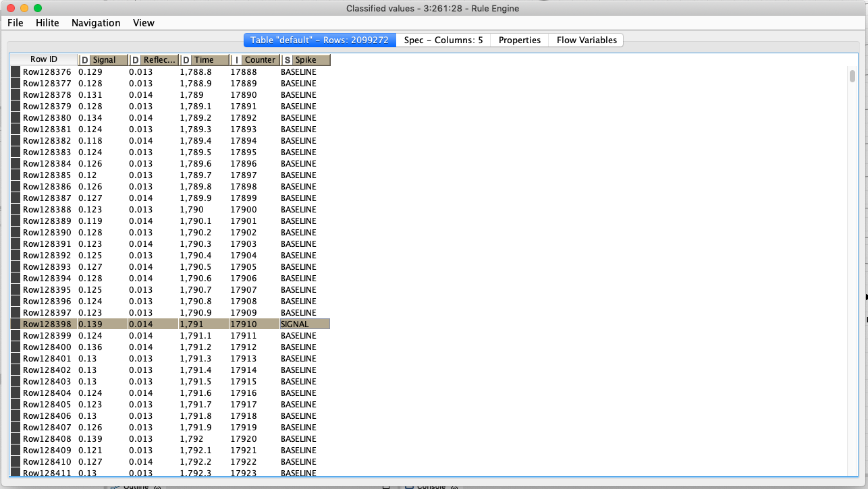Select row ID Row128377
The width and height of the screenshot is (868, 489).
[x=47, y=83]
